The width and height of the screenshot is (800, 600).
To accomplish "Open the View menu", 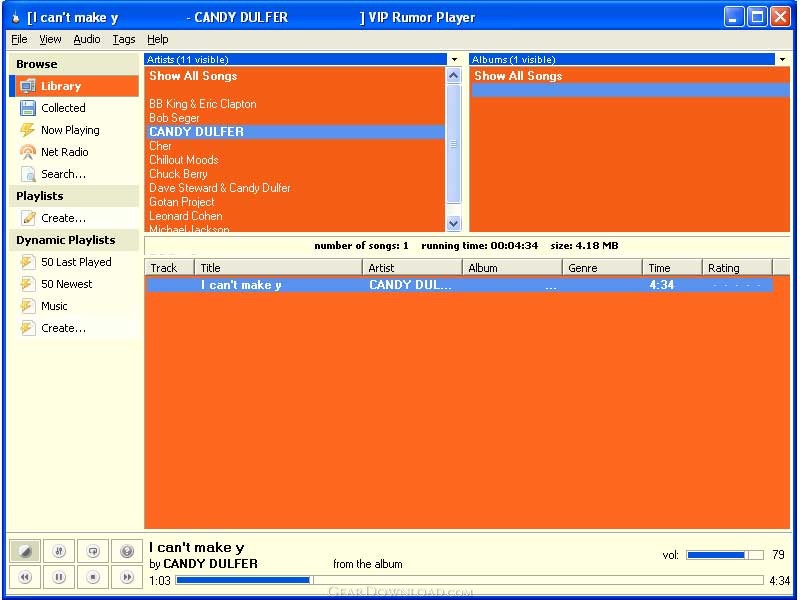I will click(x=50, y=39).
